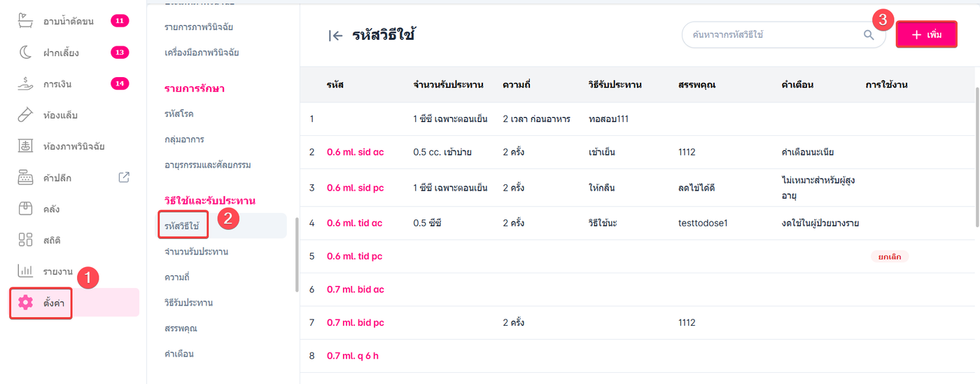The image size is (980, 384).
Task: Click the inventory box icon
Action: click(25, 208)
